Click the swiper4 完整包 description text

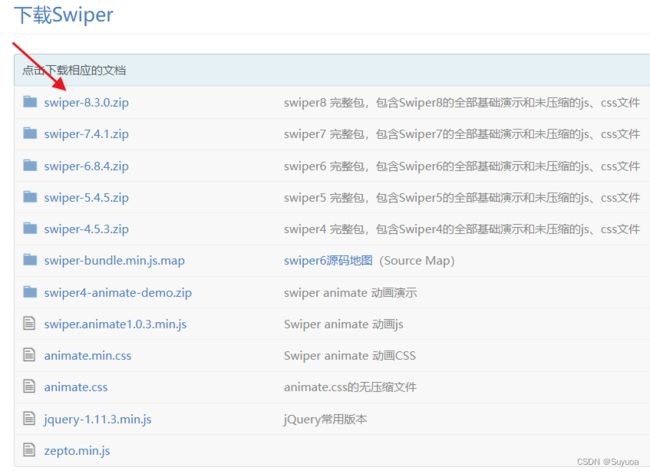[462, 229]
